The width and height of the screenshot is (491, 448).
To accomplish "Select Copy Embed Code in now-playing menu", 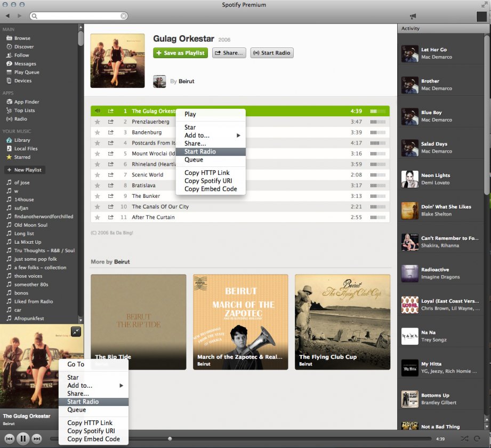I will coord(93,439).
